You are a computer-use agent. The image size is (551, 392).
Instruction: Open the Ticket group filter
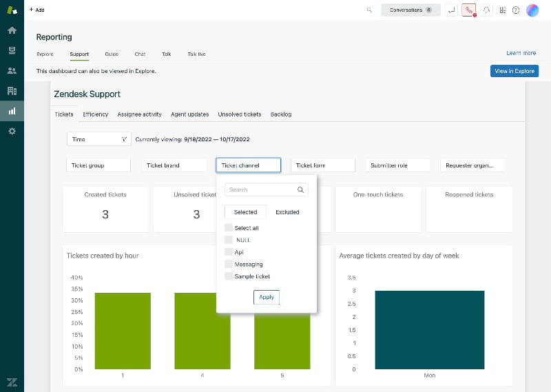(98, 165)
